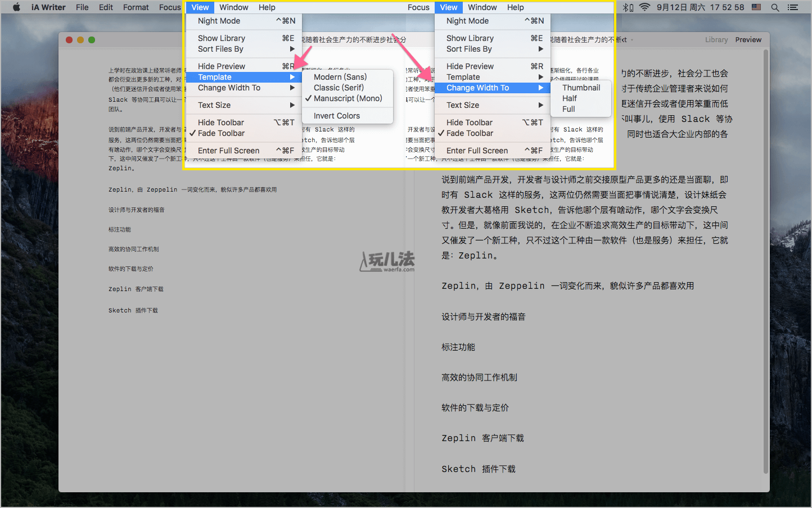Select Thumbnail width option
This screenshot has height=508, width=812.
[x=581, y=88]
